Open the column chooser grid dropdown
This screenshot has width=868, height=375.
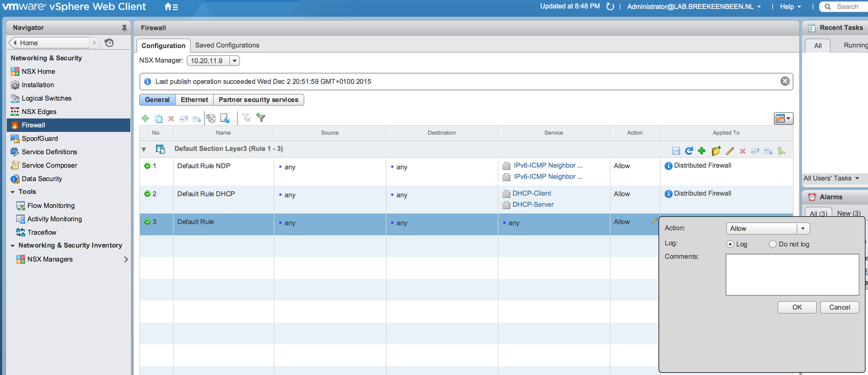pos(783,118)
